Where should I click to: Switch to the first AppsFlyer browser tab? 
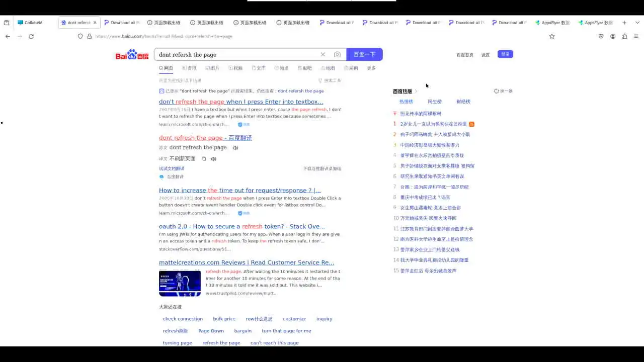553,23
